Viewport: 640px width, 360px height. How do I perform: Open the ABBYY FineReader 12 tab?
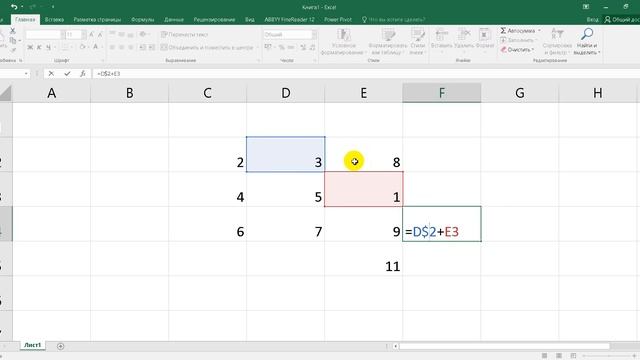(x=289, y=20)
